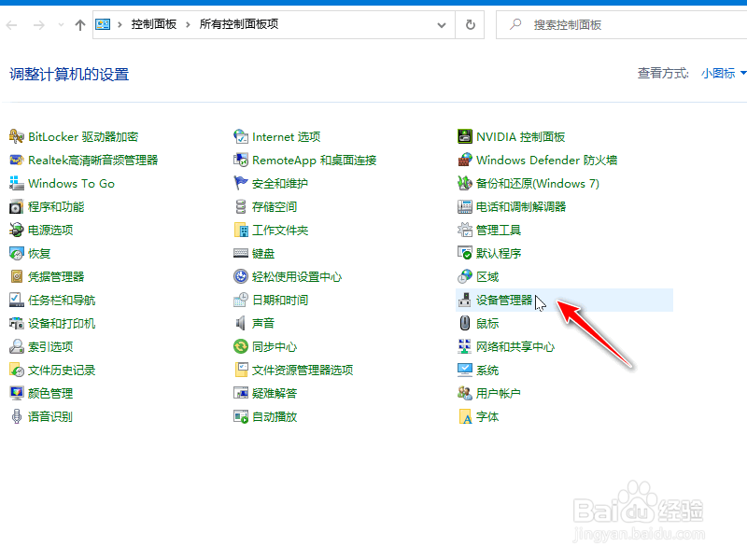Screen dimensions: 747x560
Task: Open BitLocker 驱动器加密 icon
Action: [x=16, y=136]
